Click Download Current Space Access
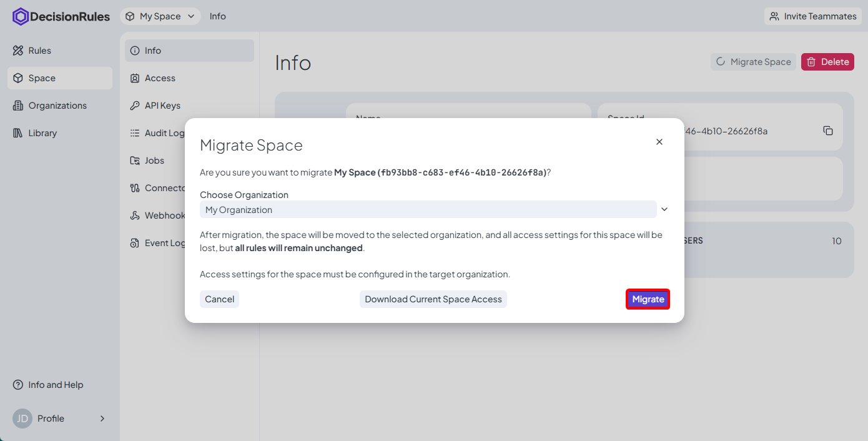This screenshot has width=868, height=441. [x=433, y=299]
